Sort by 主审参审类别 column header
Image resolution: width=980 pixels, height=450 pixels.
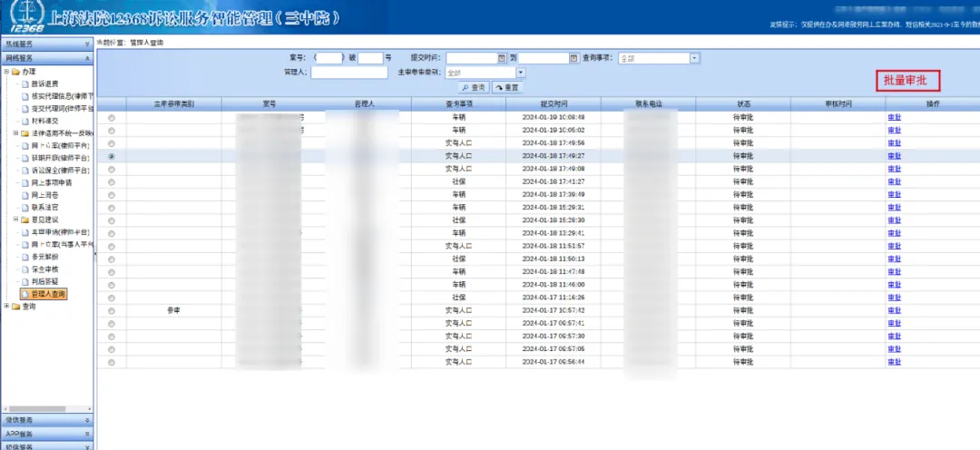(173, 103)
